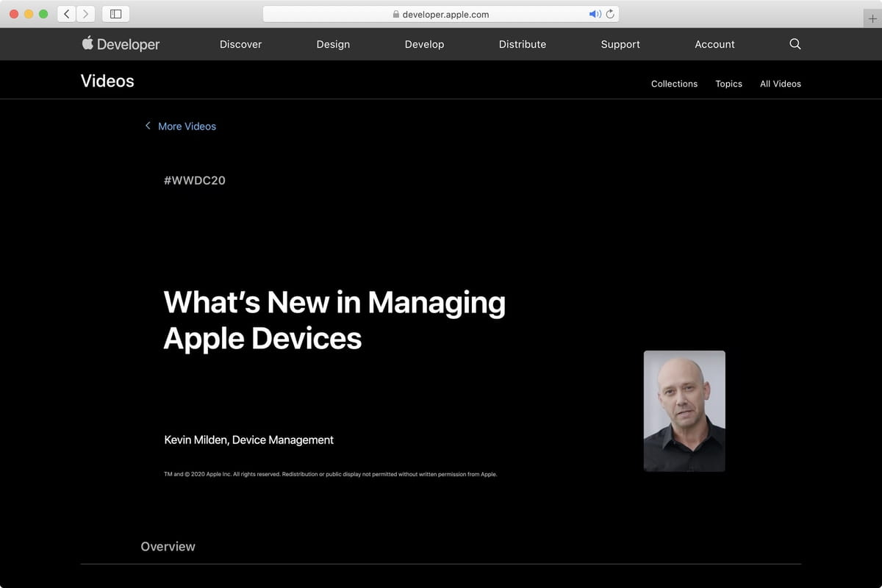Select the Overview tab
Screen dimensions: 882x588
click(168, 546)
